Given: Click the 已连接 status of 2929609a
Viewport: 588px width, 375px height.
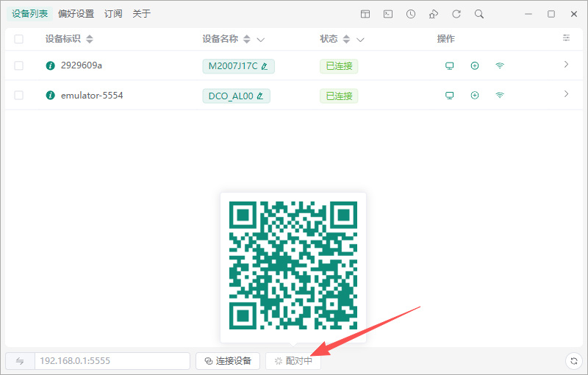Looking at the screenshot, I should [x=339, y=66].
